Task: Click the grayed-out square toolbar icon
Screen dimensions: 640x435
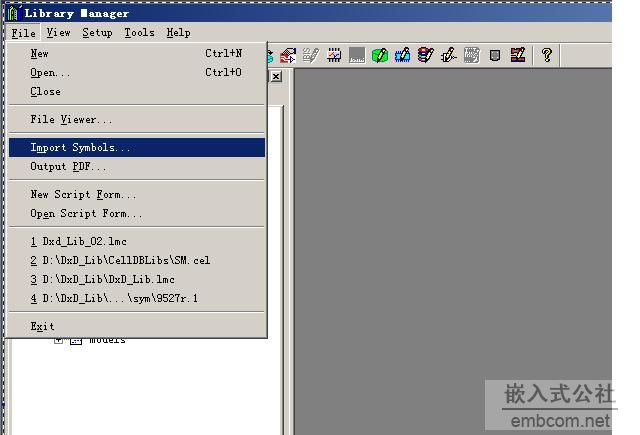Action: coord(357,56)
